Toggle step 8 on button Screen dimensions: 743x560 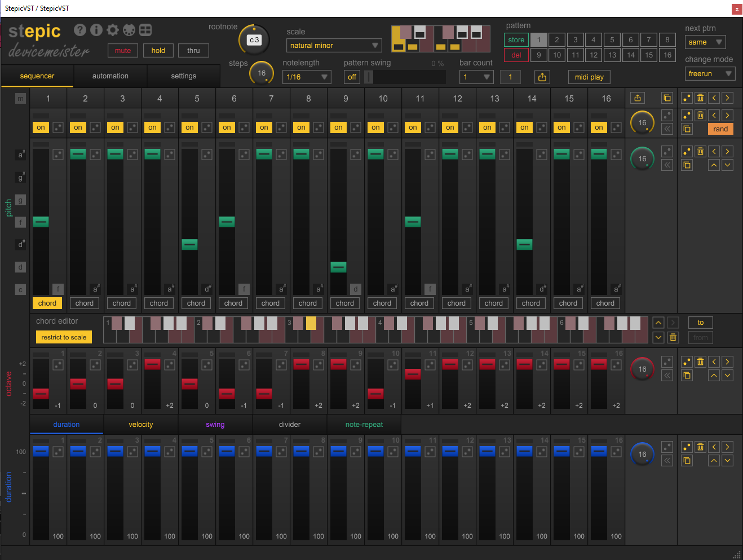[x=301, y=127]
